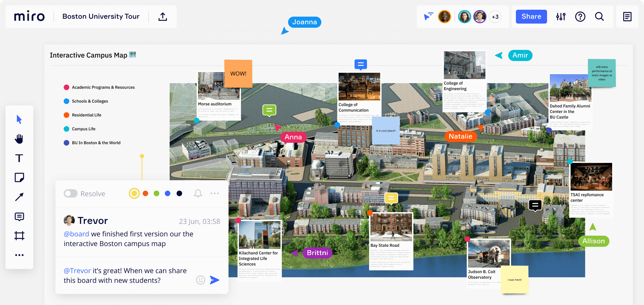
Task: Open the Bay State Road card
Action: tap(391, 241)
